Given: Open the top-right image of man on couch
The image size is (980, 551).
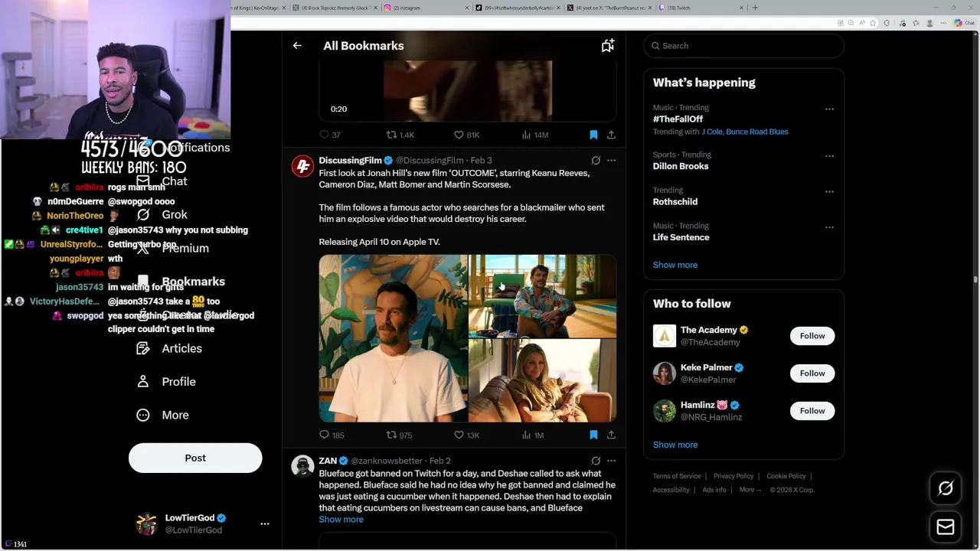Looking at the screenshot, I should pyautogui.click(x=542, y=296).
